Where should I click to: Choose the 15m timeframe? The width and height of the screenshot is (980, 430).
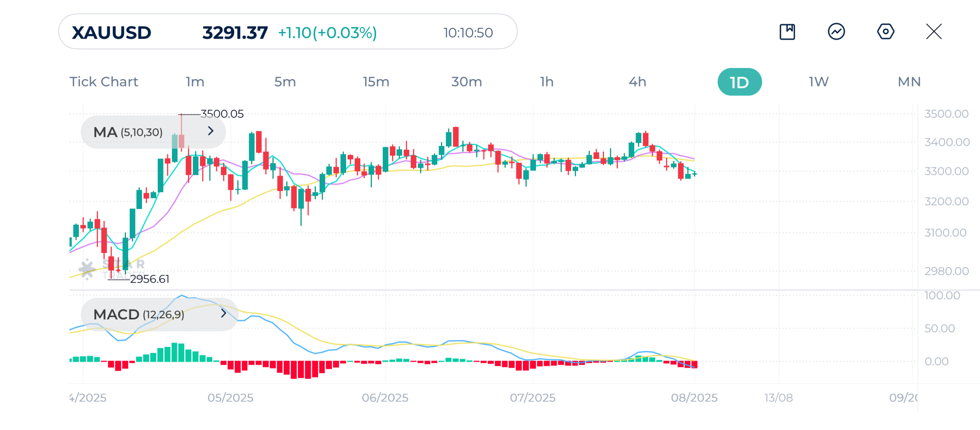coord(376,82)
